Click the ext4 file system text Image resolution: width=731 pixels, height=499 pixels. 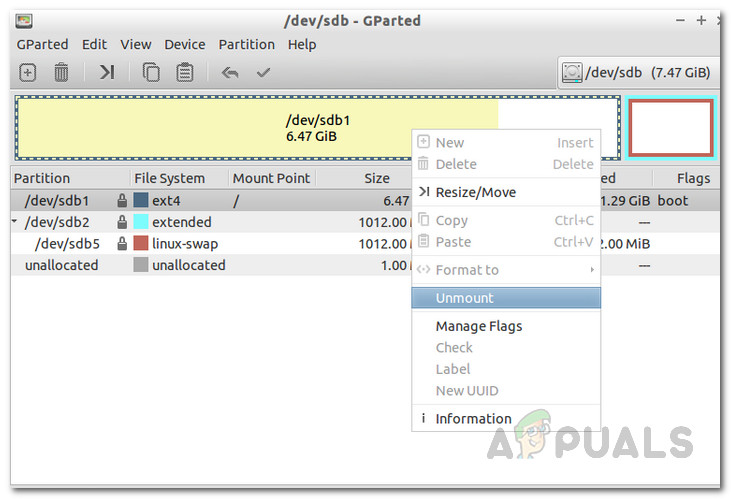coord(166,201)
